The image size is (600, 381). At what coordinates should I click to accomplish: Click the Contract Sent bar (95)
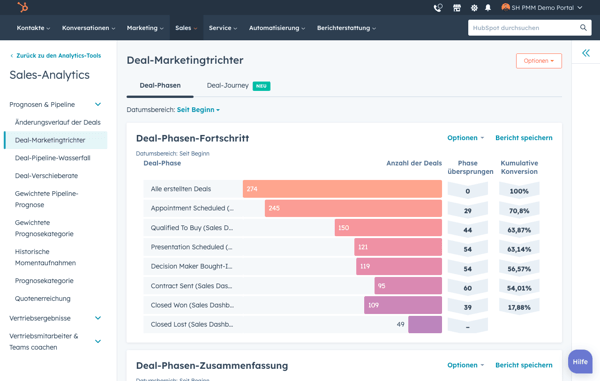408,286
